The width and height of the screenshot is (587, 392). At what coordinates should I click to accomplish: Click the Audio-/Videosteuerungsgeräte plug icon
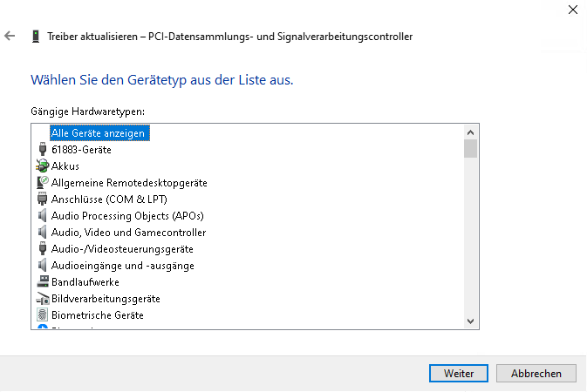(43, 248)
